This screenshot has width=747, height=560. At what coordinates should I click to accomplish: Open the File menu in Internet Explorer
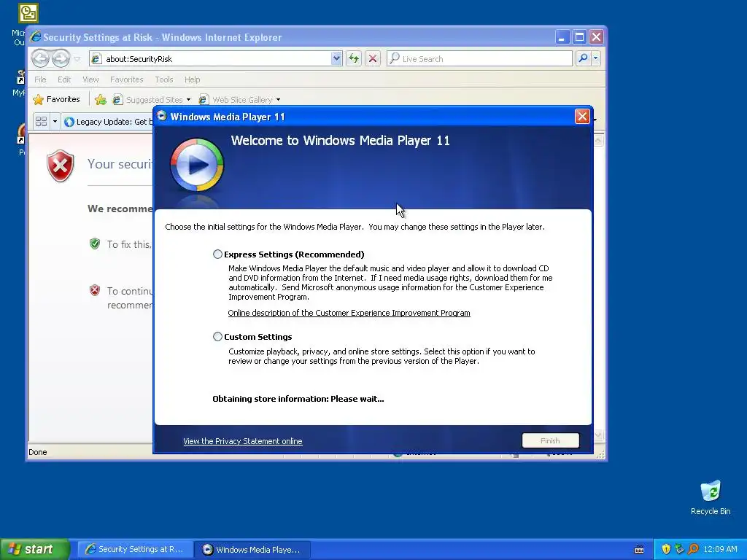40,79
